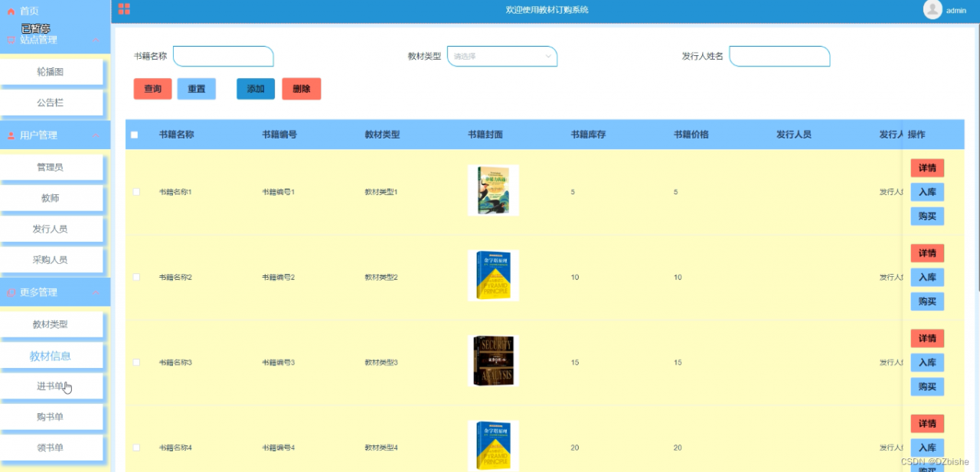Click 入库 for 书籍名称2
This screenshot has height=472, width=980.
click(x=927, y=278)
